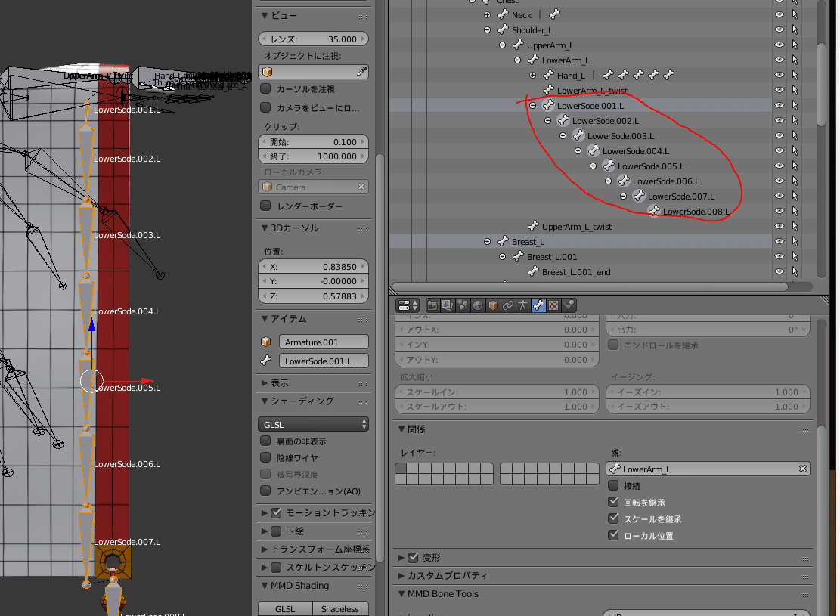Select LowerArm_L_twist in the outliner
The width and height of the screenshot is (840, 616).
tap(592, 91)
